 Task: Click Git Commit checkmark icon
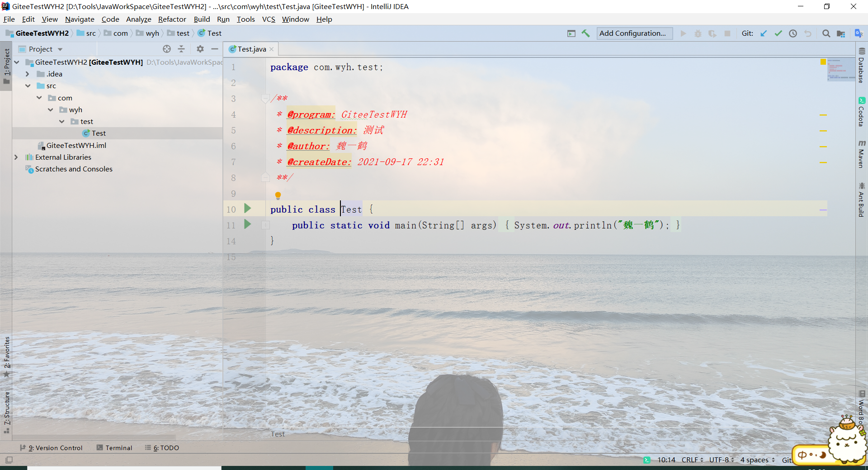(x=778, y=33)
